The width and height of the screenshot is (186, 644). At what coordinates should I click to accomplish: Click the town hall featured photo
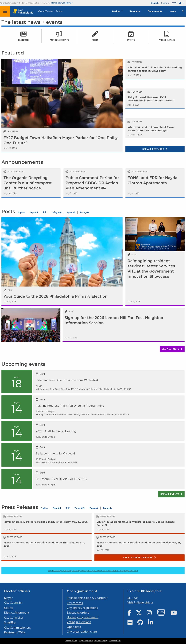[62, 93]
